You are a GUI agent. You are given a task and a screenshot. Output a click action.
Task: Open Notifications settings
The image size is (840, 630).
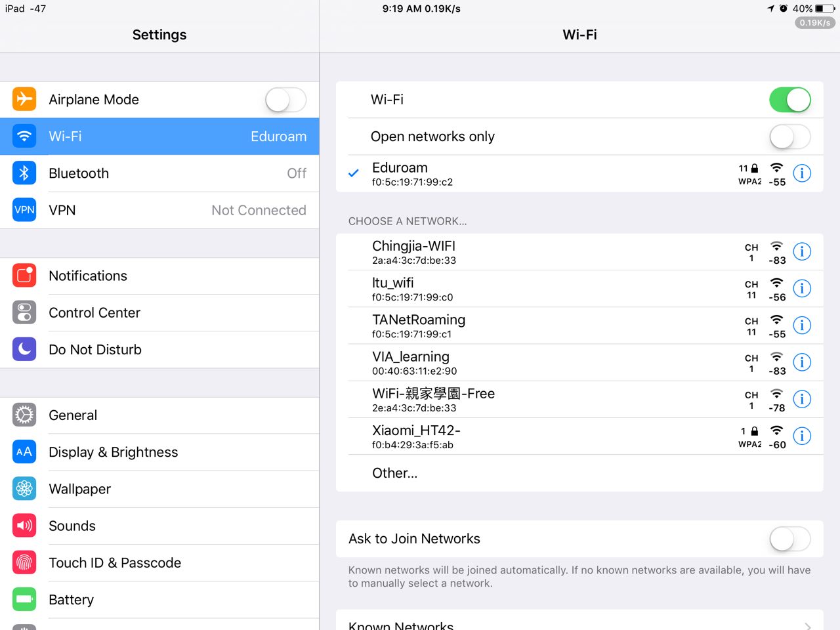(x=159, y=276)
